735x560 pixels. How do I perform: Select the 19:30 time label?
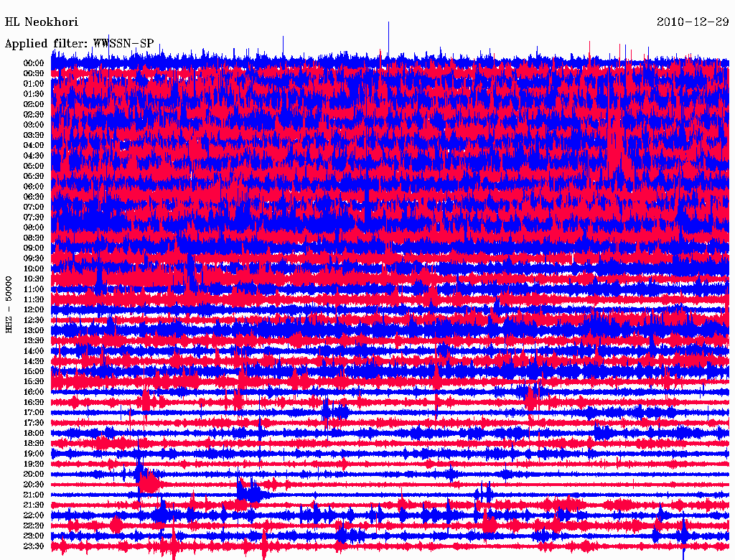click(34, 465)
